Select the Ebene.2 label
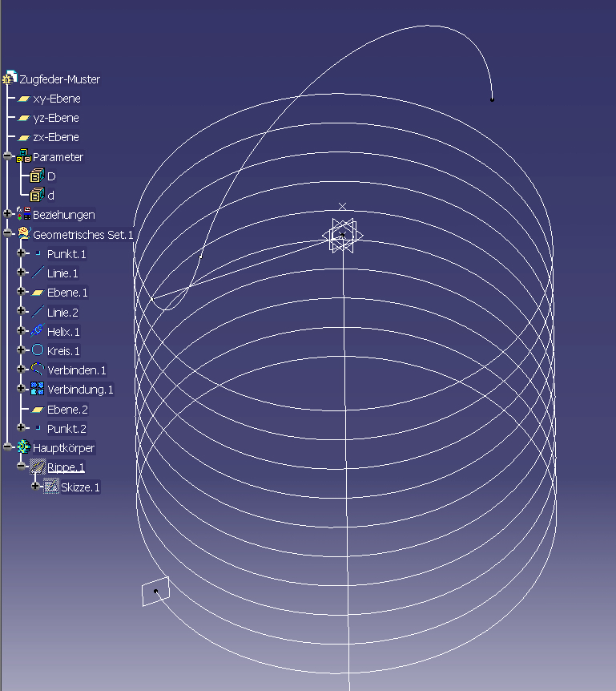 [67, 410]
